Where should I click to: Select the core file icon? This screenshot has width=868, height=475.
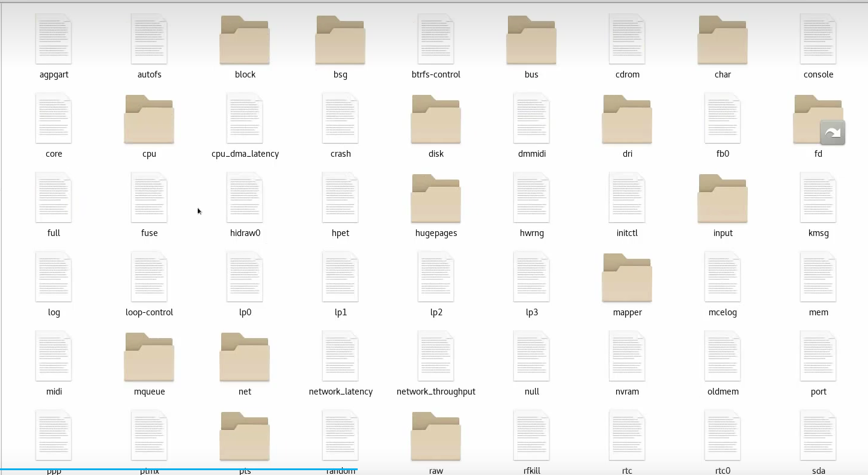pos(53,118)
